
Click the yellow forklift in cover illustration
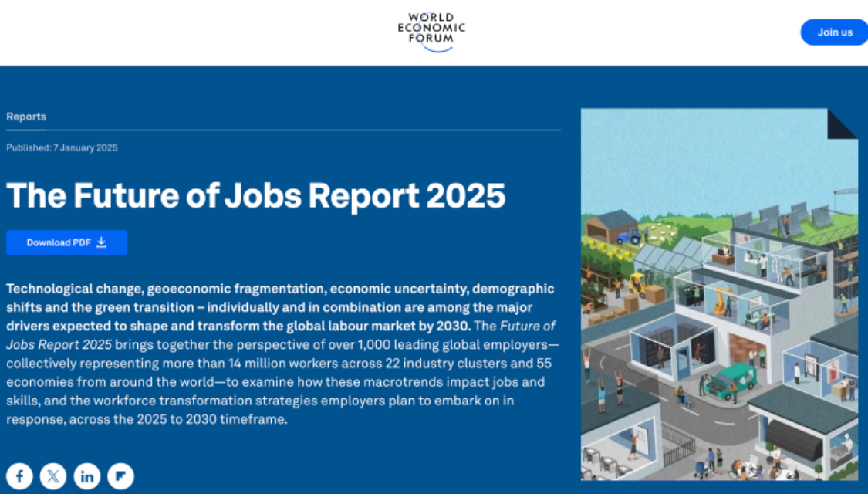[x=637, y=286]
